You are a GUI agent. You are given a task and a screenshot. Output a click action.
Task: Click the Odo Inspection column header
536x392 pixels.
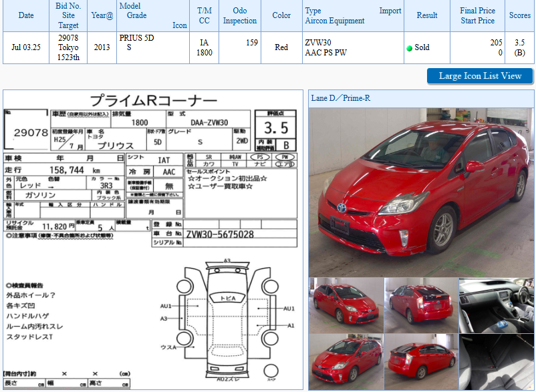(239, 15)
